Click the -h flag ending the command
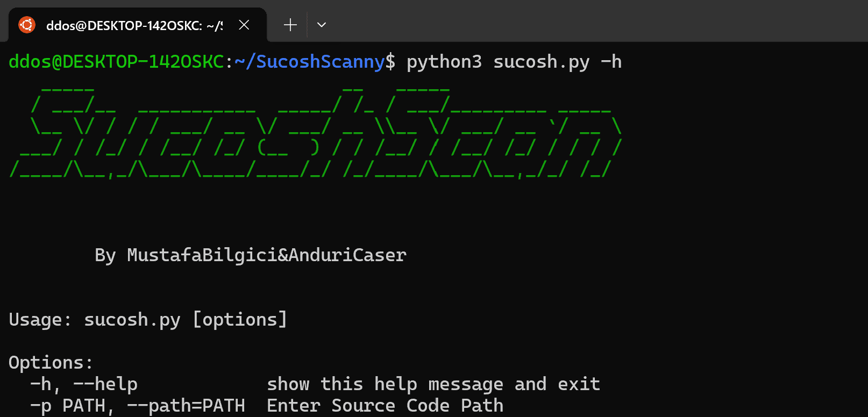Image resolution: width=868 pixels, height=417 pixels. click(611, 62)
